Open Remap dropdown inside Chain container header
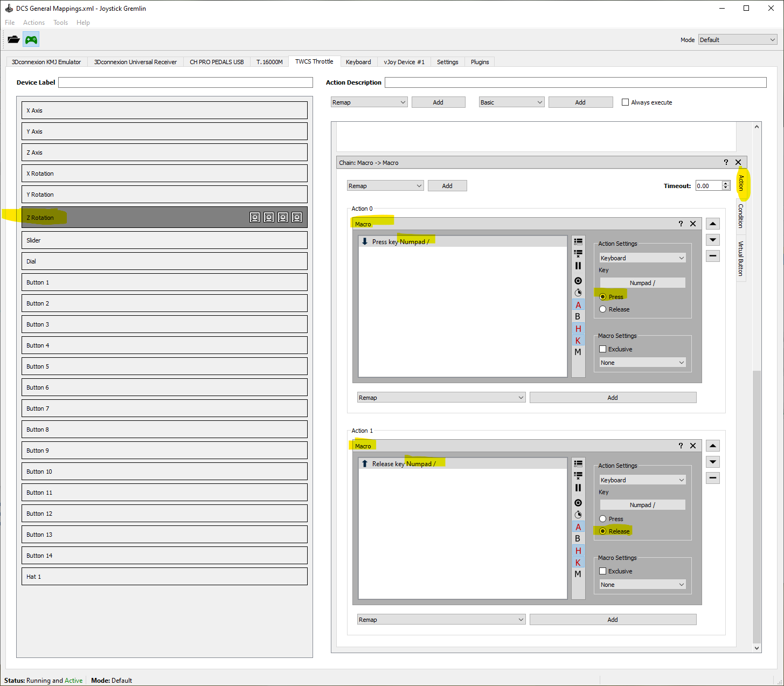Screen dimensions: 784x686 click(x=385, y=186)
